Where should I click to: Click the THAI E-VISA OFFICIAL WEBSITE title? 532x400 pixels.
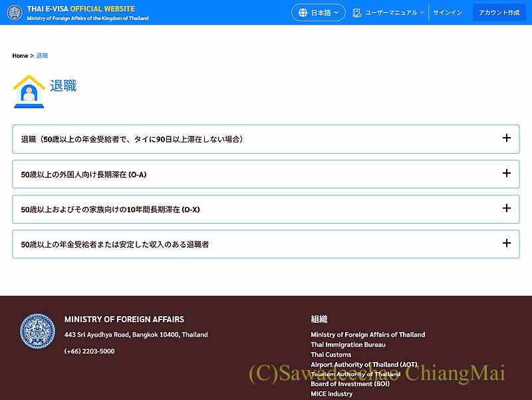click(80, 9)
